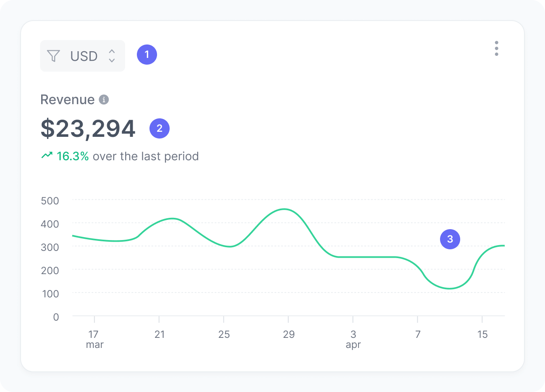The height and width of the screenshot is (392, 545).
Task: Open the card options menu at top right
Action: [x=496, y=49]
